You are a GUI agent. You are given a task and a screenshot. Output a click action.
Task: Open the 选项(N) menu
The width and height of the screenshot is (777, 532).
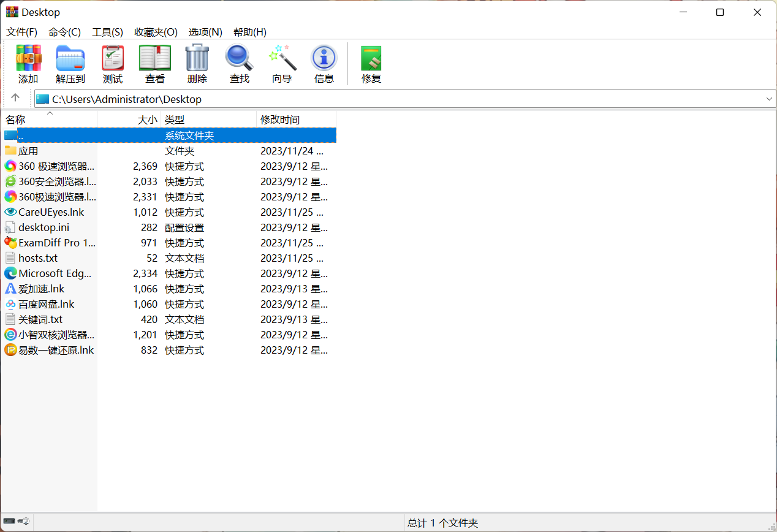click(205, 32)
